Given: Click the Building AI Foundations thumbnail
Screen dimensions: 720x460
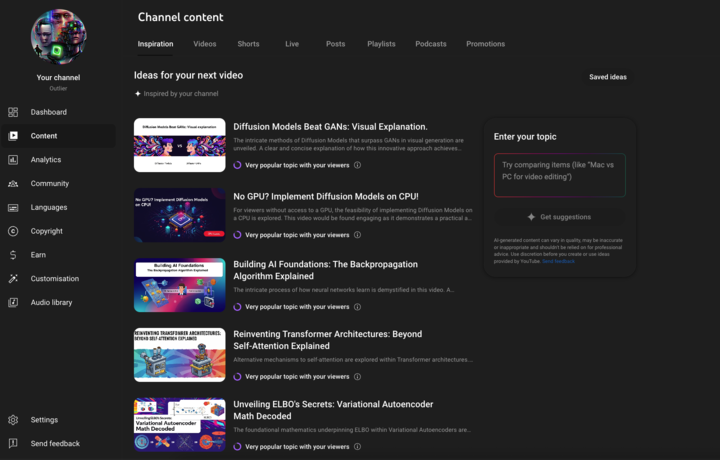Looking at the screenshot, I should [x=180, y=285].
